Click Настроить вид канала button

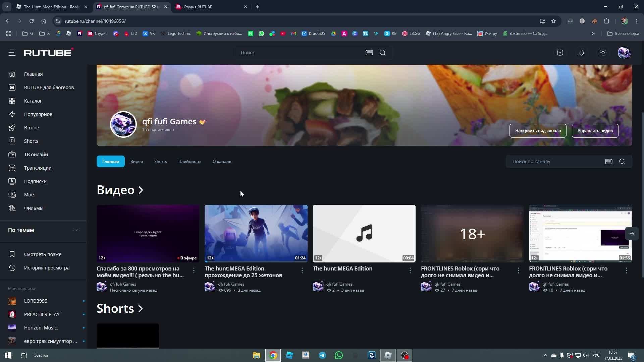538,131
